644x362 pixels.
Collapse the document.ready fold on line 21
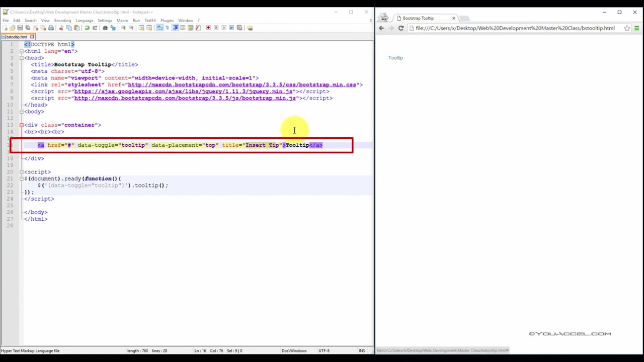click(x=22, y=178)
